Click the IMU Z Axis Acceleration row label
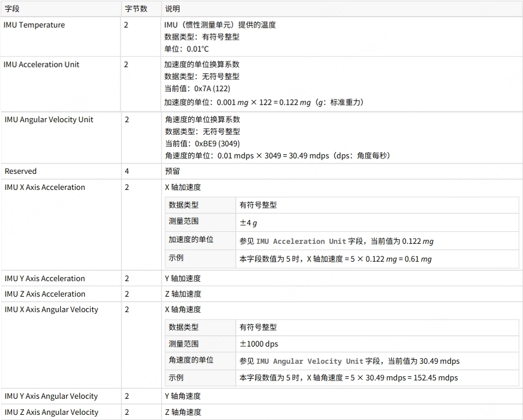This screenshot has width=523, height=420. point(45,294)
